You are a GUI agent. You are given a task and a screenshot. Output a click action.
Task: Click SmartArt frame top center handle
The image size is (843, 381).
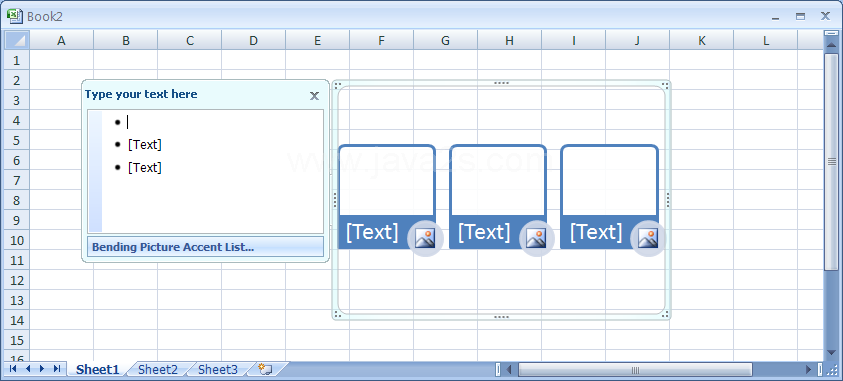(x=502, y=83)
